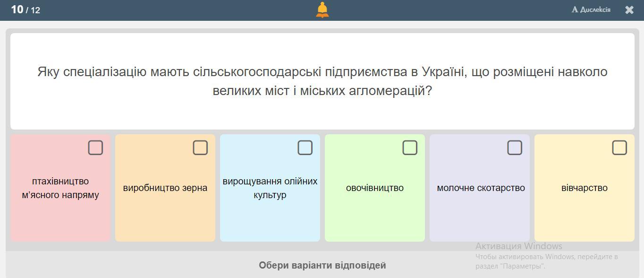Image resolution: width=644 pixels, height=278 pixels.
Task: Select the lavender answer text молочне скотарство
Action: (x=481, y=188)
